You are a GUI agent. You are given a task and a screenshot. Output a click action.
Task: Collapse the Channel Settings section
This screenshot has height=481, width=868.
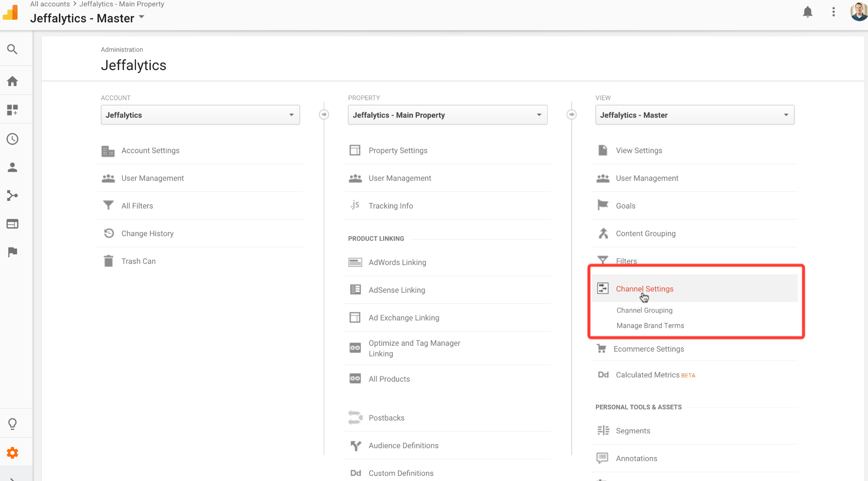point(645,289)
